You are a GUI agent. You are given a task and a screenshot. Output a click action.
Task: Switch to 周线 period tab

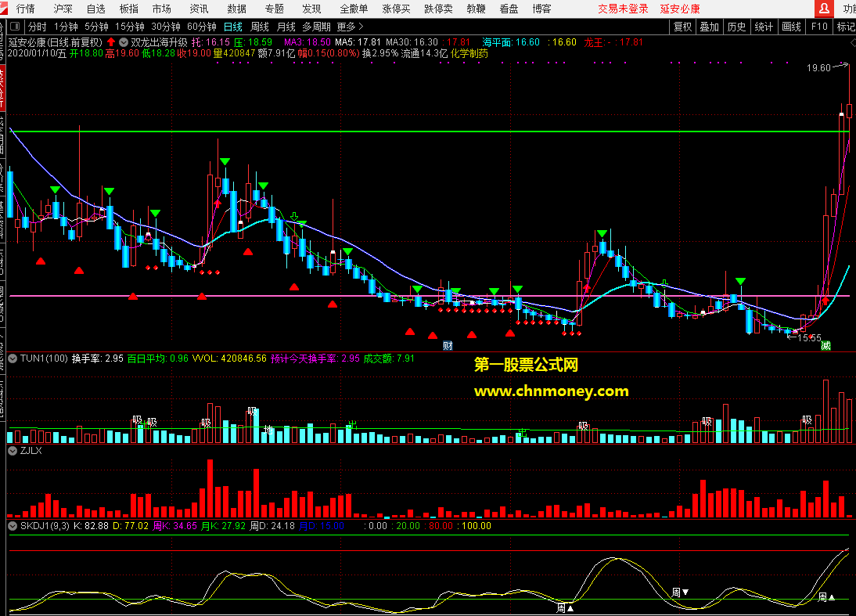pyautogui.click(x=259, y=26)
